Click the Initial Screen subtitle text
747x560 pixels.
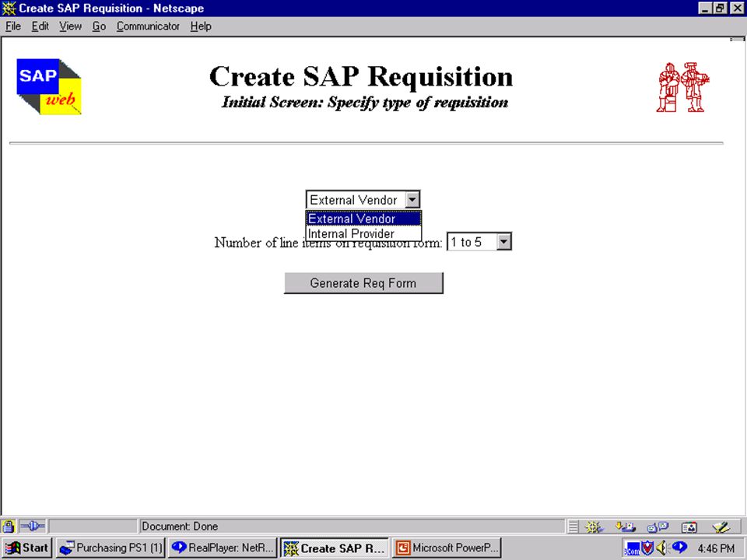coord(365,103)
